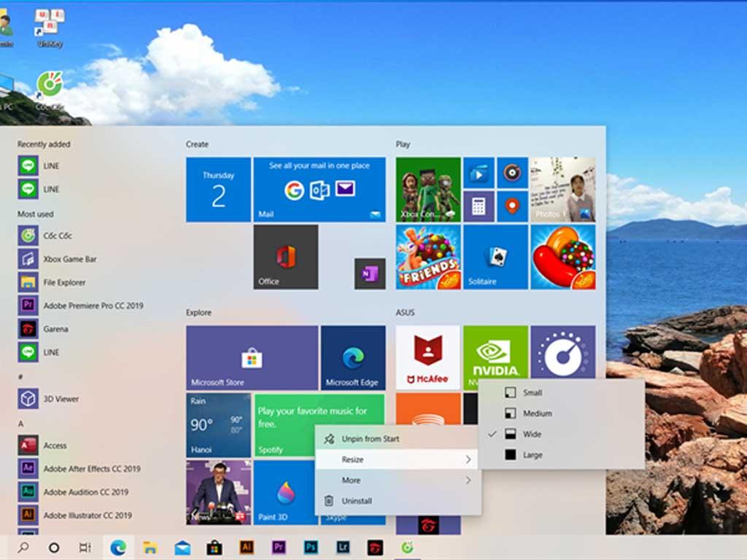Screen dimensions: 747x560
Task: Open the Calendar tile showing Thursday 2
Action: pyautogui.click(x=218, y=188)
